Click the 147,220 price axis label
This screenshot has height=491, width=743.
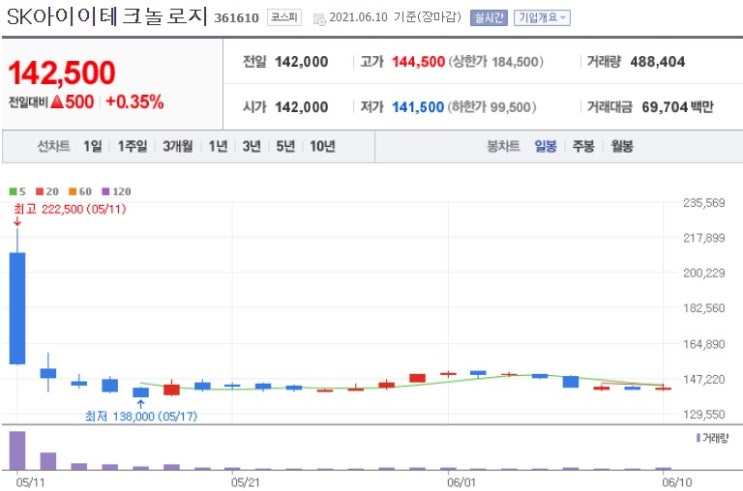[704, 379]
